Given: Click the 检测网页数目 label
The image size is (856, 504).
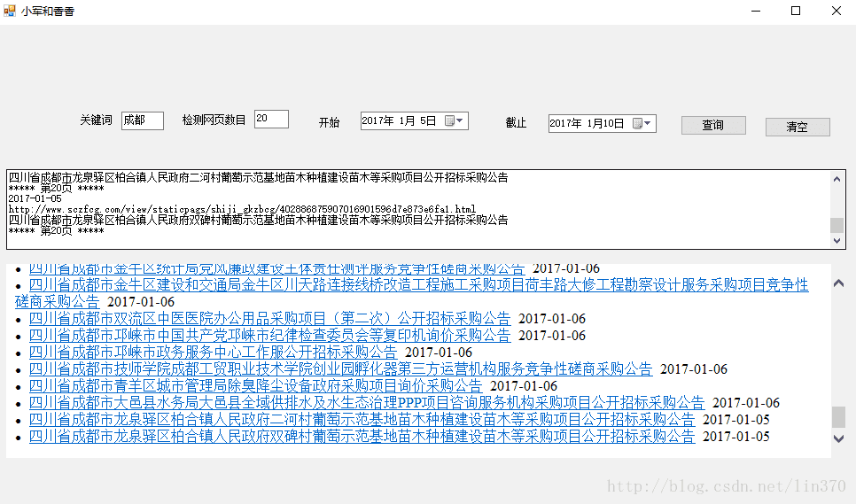Looking at the screenshot, I should coord(214,120).
